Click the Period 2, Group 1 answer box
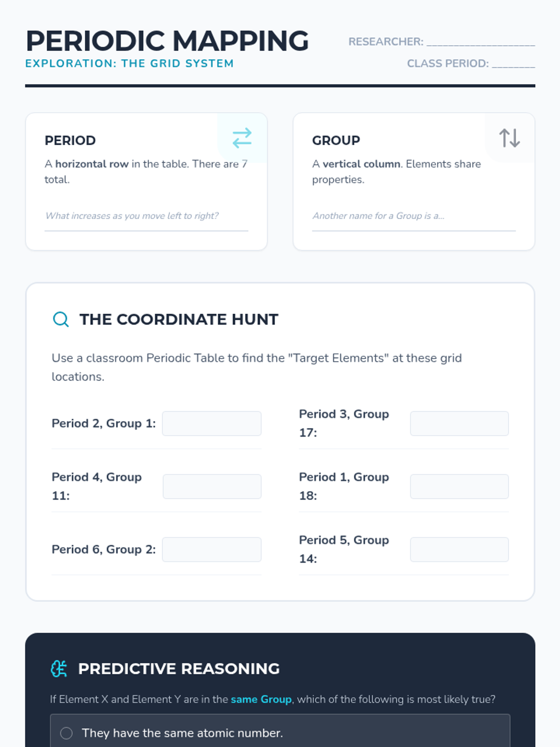The image size is (560, 747). click(211, 423)
